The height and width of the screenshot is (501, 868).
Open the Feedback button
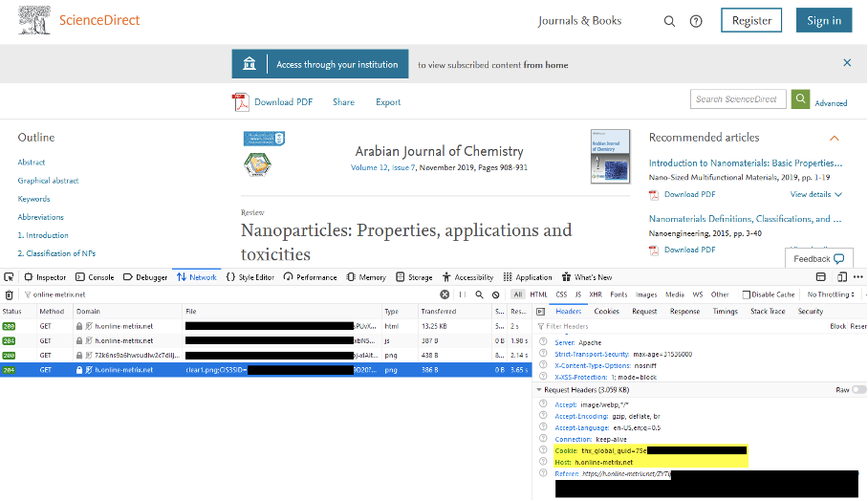pos(818,258)
